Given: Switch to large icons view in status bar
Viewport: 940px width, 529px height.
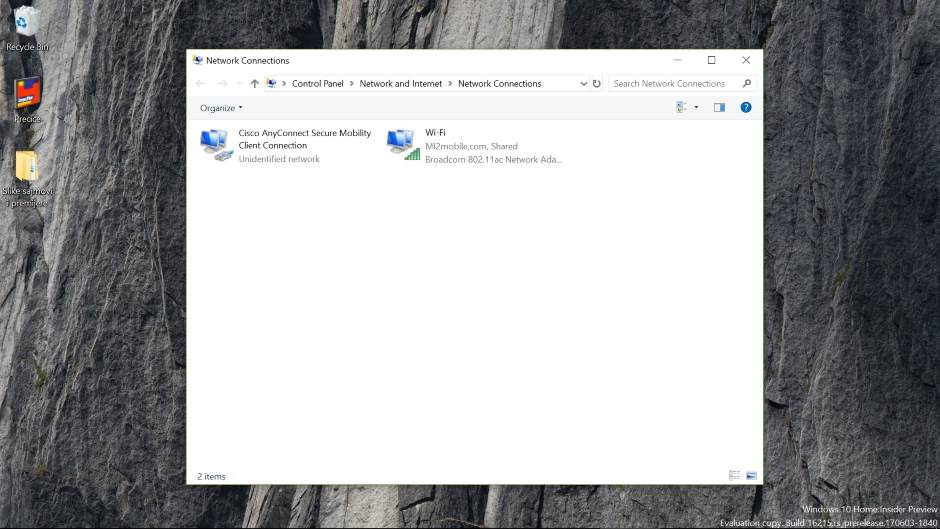Looking at the screenshot, I should pos(751,476).
